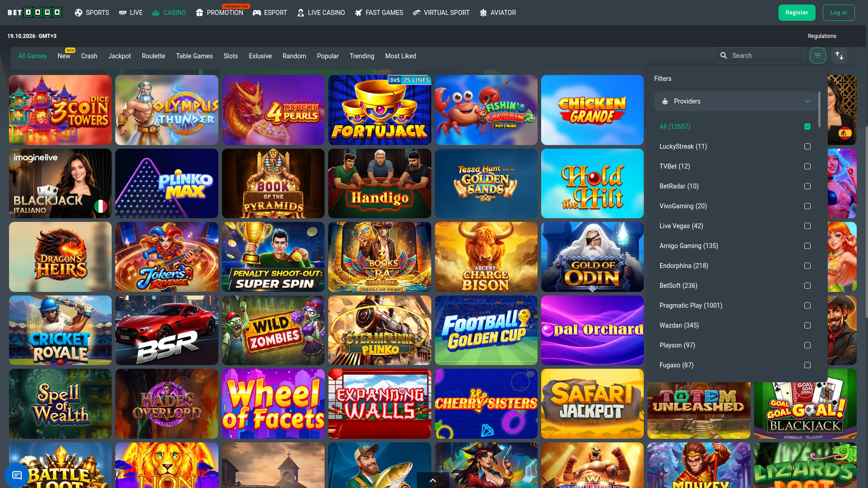Open the New games tab
The width and height of the screenshot is (868, 488).
tap(64, 56)
